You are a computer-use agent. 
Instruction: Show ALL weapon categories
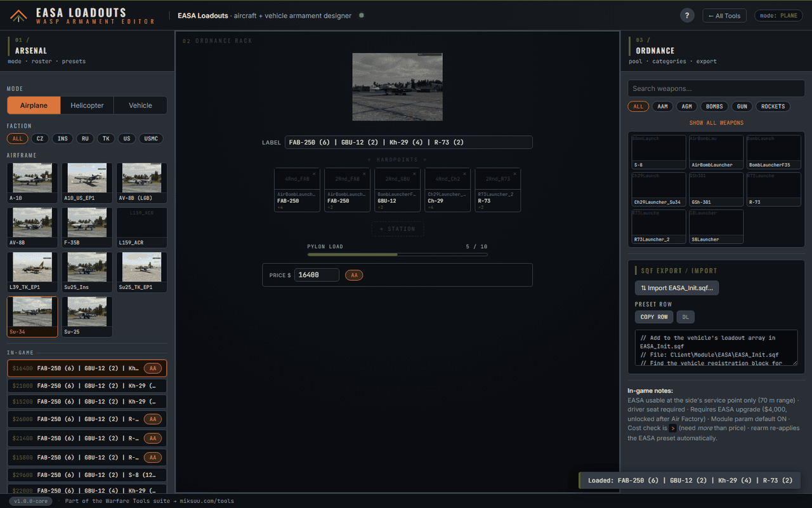point(638,107)
